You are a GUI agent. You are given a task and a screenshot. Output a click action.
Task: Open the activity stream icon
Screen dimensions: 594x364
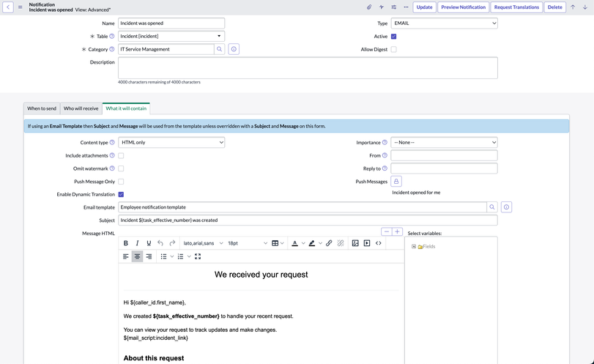(382, 7)
